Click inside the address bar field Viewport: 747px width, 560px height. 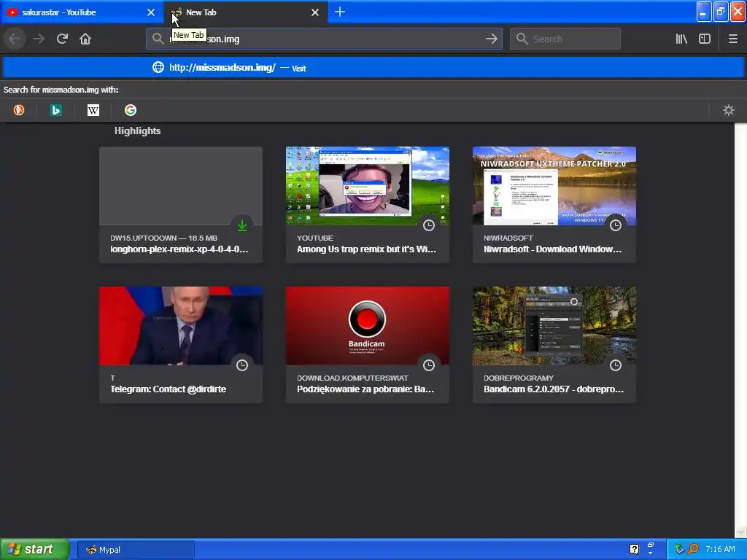coord(324,39)
